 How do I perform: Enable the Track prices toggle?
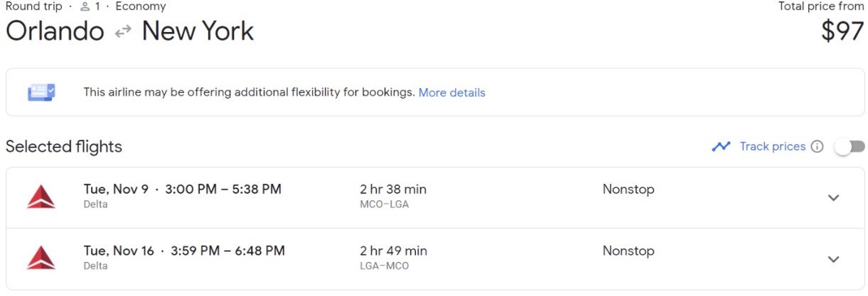[x=850, y=146]
